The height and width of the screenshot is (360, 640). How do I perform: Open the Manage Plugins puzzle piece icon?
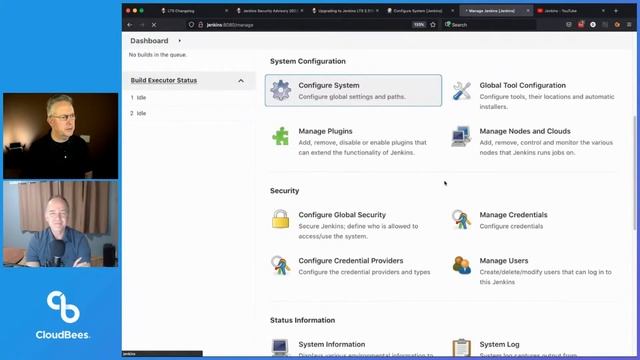click(280, 136)
